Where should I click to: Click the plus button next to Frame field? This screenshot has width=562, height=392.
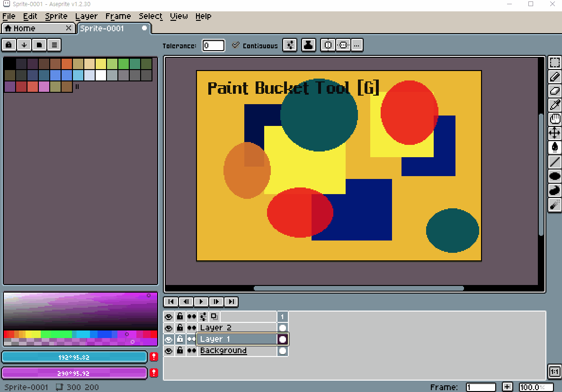507,387
